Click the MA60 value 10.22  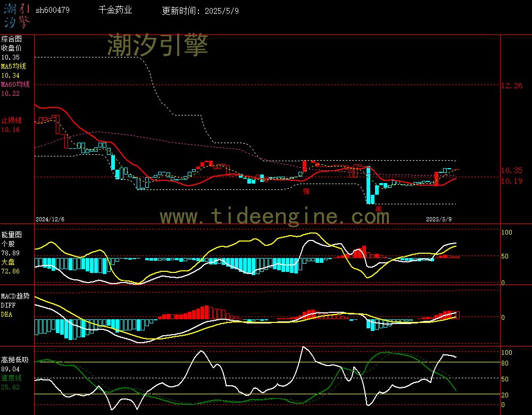click(10, 93)
